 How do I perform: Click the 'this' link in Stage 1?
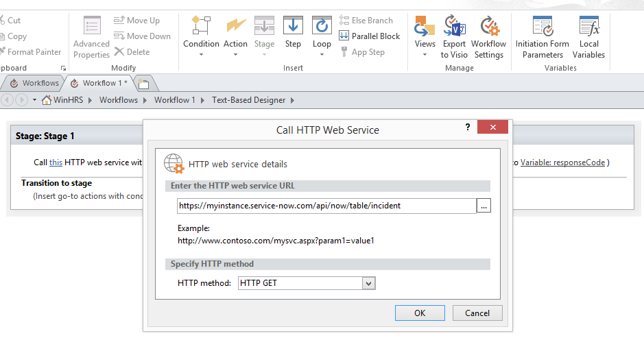(x=56, y=162)
